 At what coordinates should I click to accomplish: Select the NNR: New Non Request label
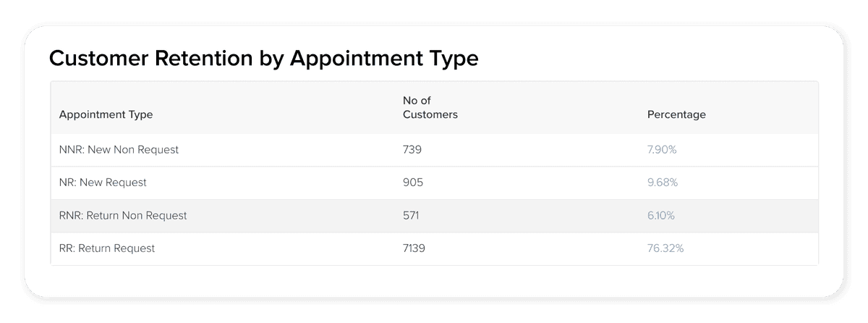119,150
